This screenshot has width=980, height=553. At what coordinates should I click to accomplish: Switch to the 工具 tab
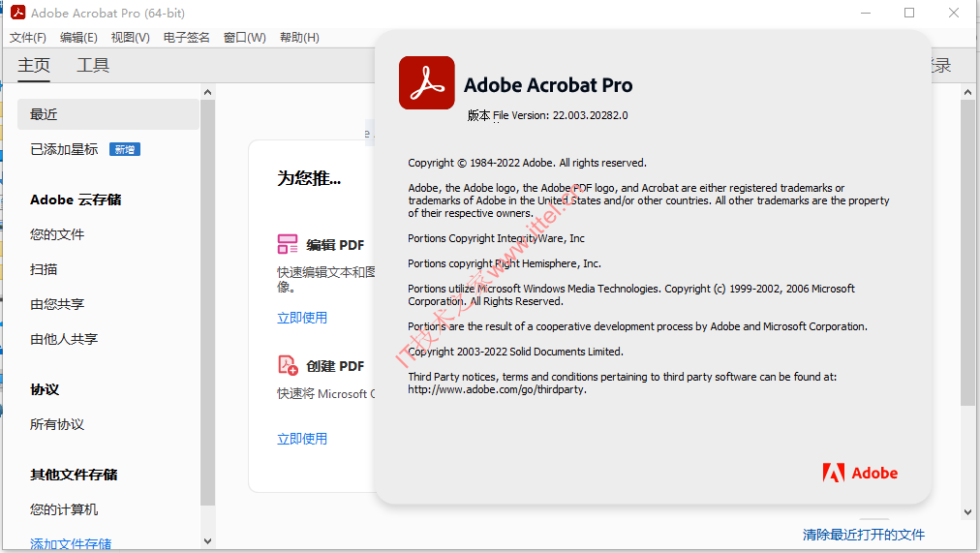[93, 65]
